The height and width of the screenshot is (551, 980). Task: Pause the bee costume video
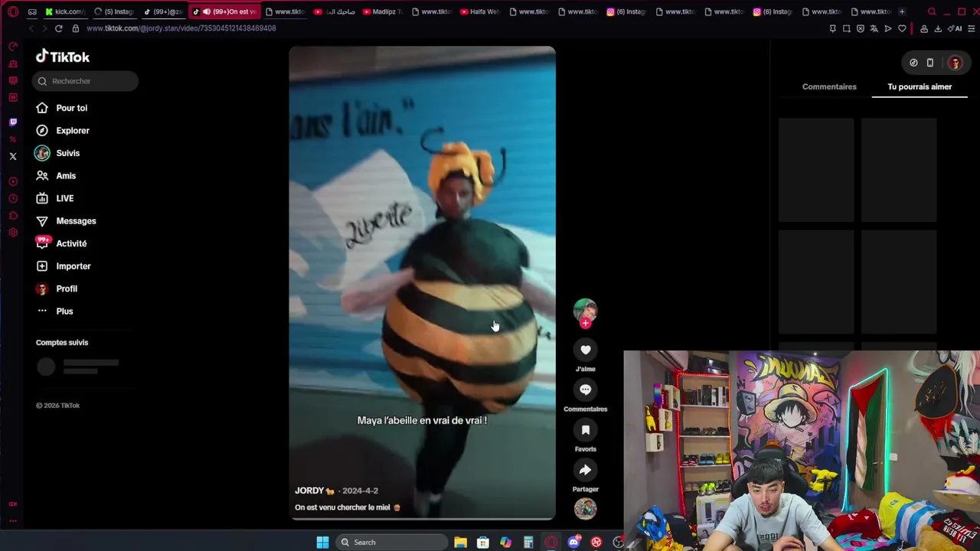tap(422, 283)
